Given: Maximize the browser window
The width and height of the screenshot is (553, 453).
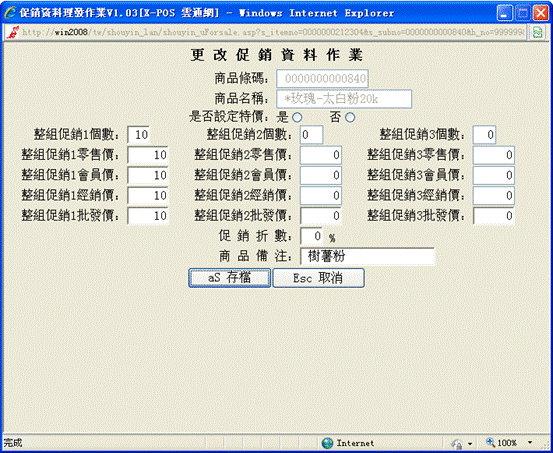Looking at the screenshot, I should 523,14.
